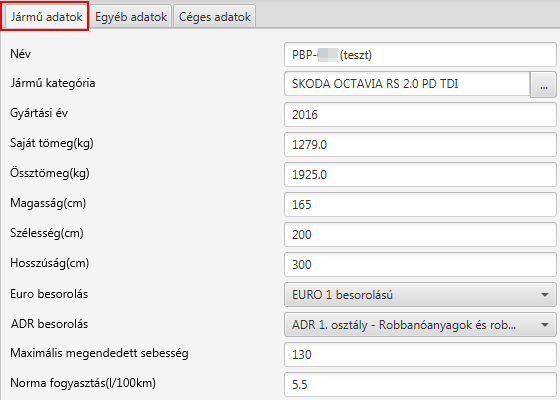Expand the Euro besorolás dropdown

(420, 295)
